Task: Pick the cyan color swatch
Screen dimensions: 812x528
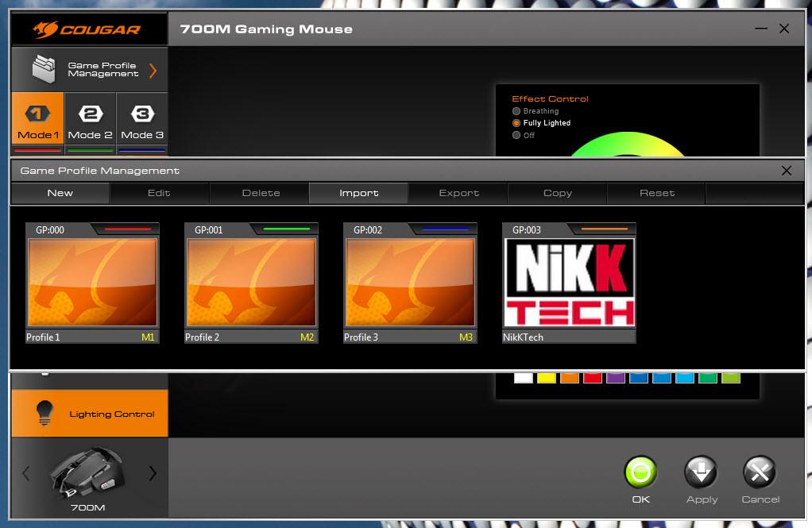Action: pyautogui.click(x=685, y=378)
